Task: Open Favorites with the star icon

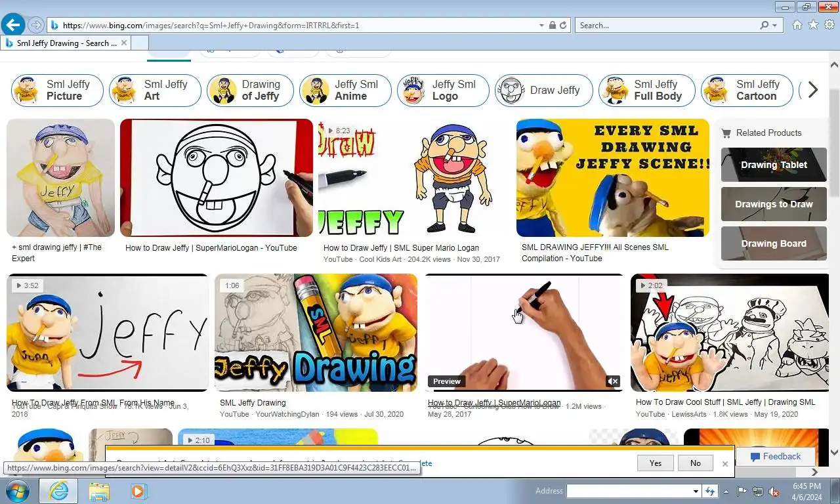Action: (813, 25)
